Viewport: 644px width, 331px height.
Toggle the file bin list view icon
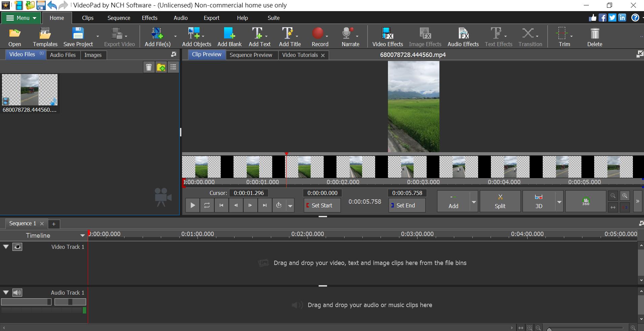coord(173,67)
